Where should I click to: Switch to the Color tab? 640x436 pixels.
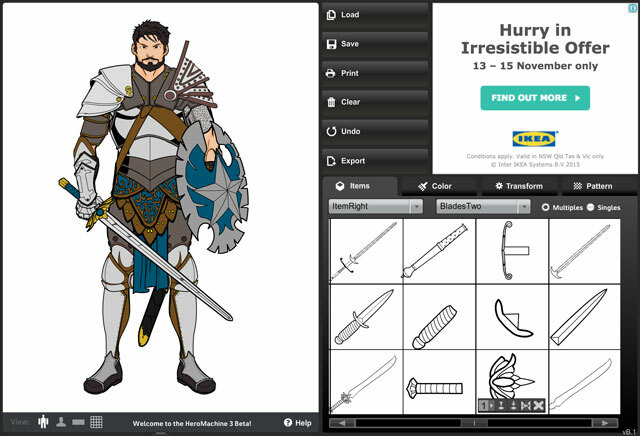[x=439, y=186]
